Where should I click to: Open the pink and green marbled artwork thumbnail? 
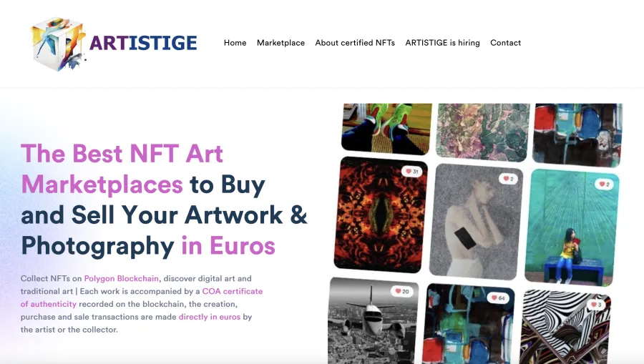(482, 132)
